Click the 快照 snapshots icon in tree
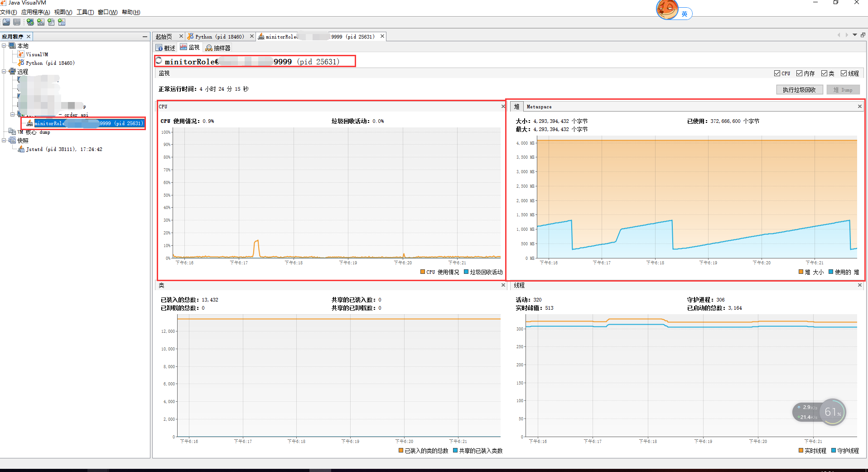This screenshot has height=472, width=868. 12,141
